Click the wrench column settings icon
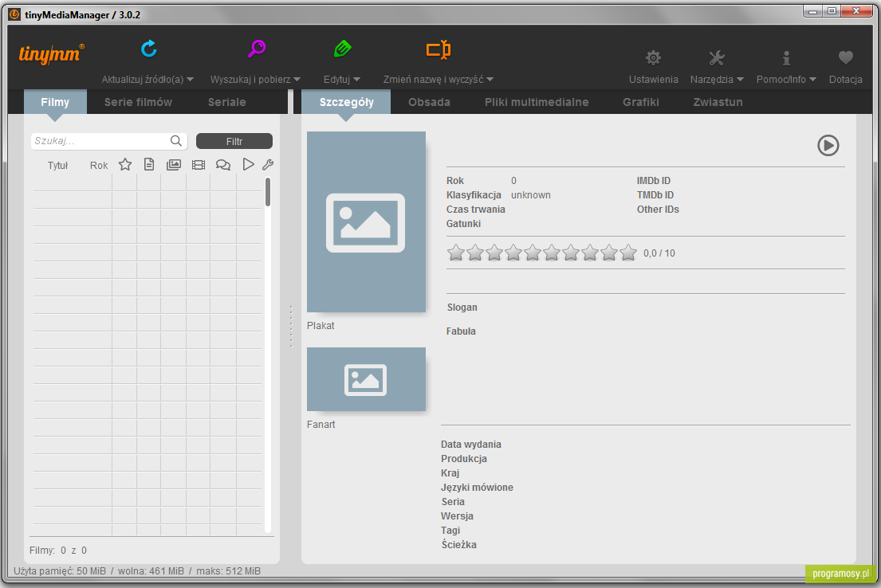This screenshot has width=881, height=588. tap(268, 165)
